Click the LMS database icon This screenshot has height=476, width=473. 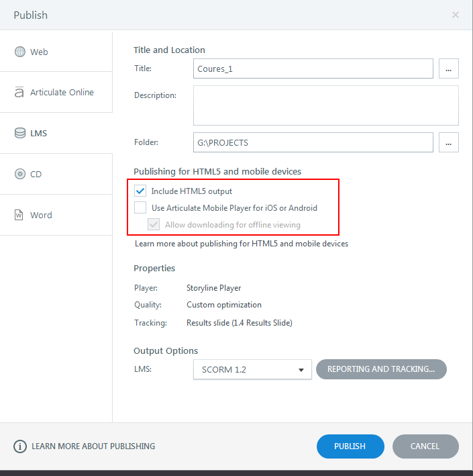19,134
